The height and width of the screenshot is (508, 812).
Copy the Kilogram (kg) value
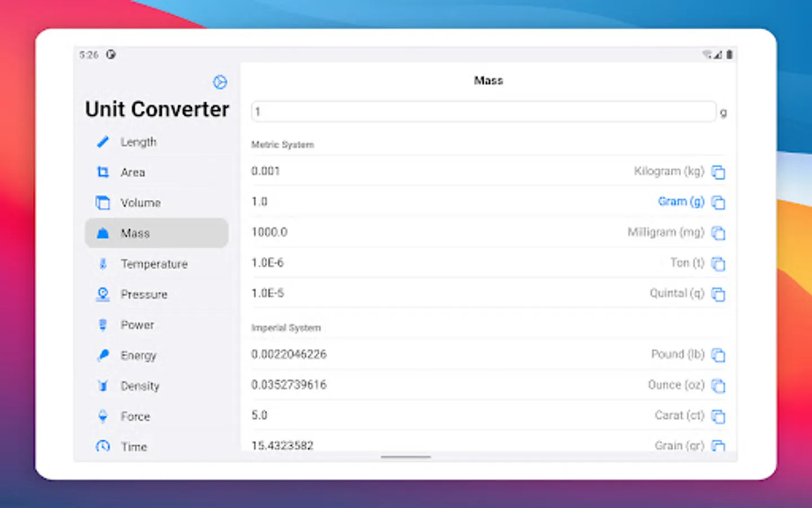coord(718,172)
